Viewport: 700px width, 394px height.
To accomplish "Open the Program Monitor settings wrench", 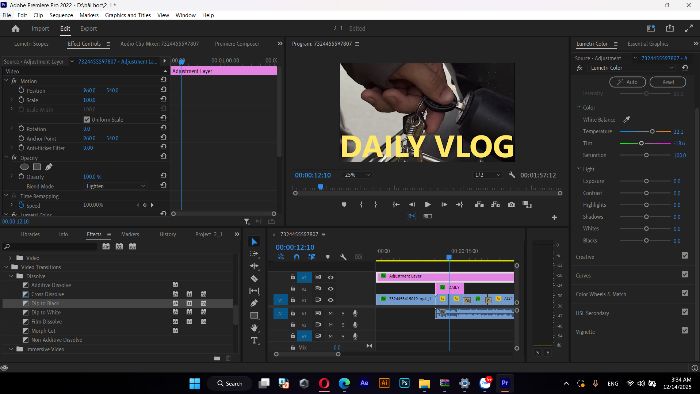I will pyautogui.click(x=512, y=175).
